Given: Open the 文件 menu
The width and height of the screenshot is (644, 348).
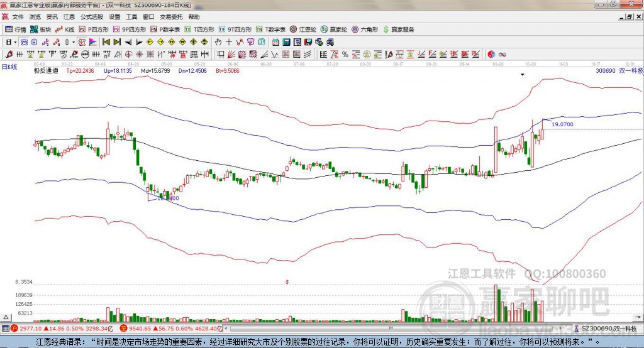Looking at the screenshot, I should 18,17.
